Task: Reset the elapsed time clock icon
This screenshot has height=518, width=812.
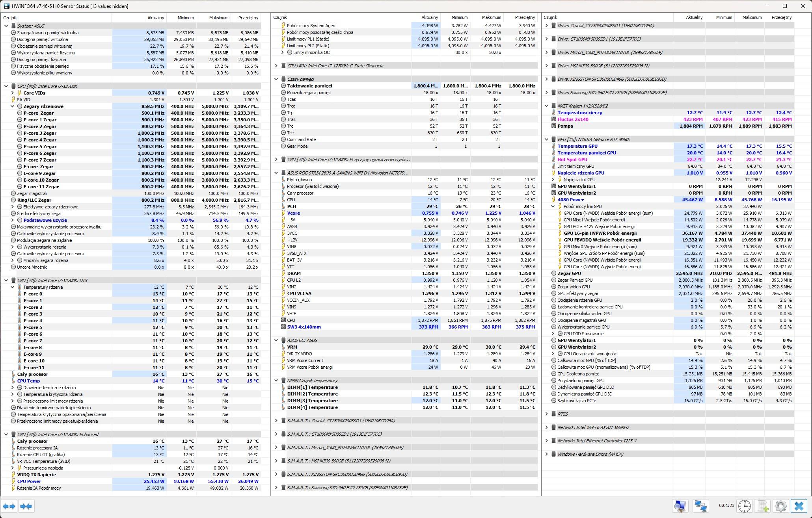Action: click(744, 506)
